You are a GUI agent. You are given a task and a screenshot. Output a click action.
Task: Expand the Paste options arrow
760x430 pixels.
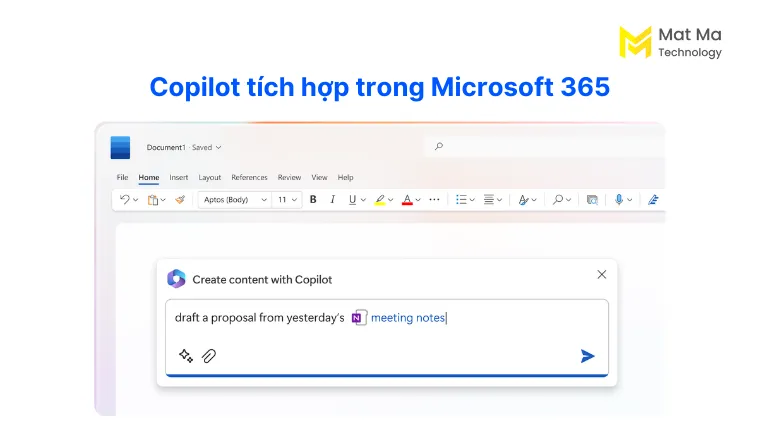[163, 200]
